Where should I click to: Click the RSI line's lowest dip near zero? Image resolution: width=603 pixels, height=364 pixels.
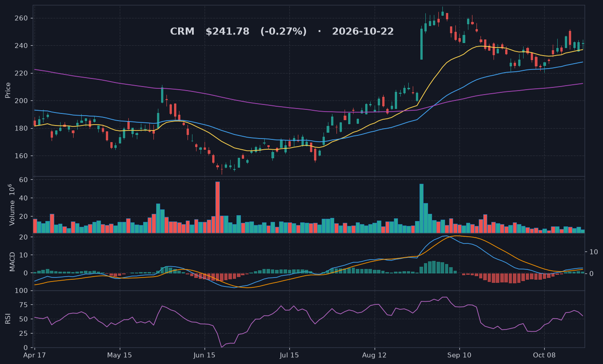pos(222,347)
